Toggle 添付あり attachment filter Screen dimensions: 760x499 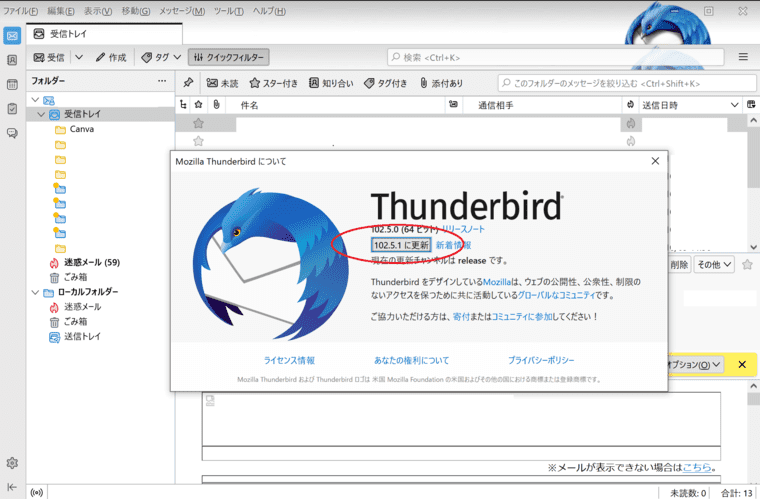442,83
